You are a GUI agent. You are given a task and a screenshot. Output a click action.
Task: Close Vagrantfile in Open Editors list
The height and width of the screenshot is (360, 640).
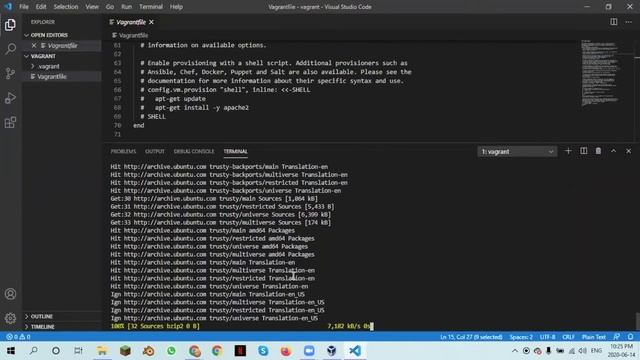point(34,46)
